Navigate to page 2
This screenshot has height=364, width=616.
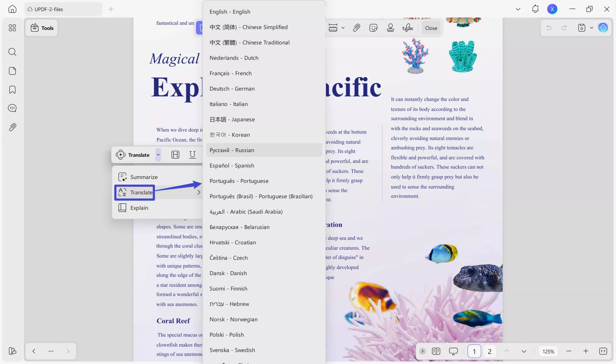coord(489,351)
